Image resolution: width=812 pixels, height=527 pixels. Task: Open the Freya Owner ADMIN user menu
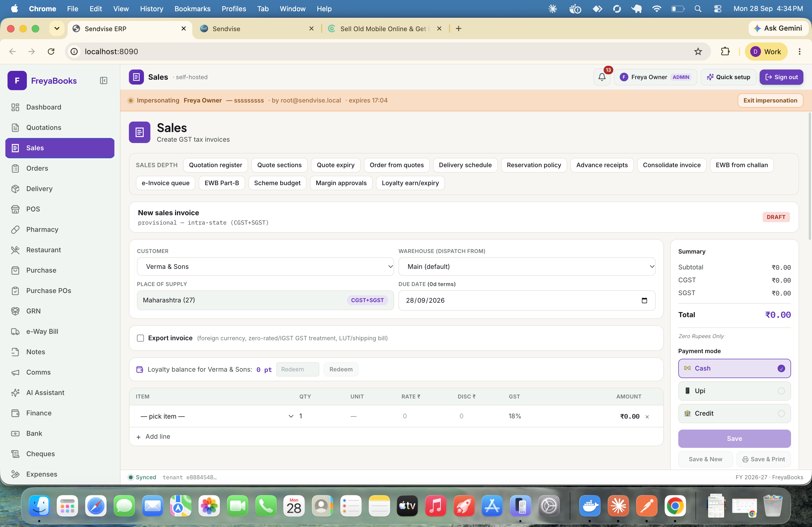(655, 77)
